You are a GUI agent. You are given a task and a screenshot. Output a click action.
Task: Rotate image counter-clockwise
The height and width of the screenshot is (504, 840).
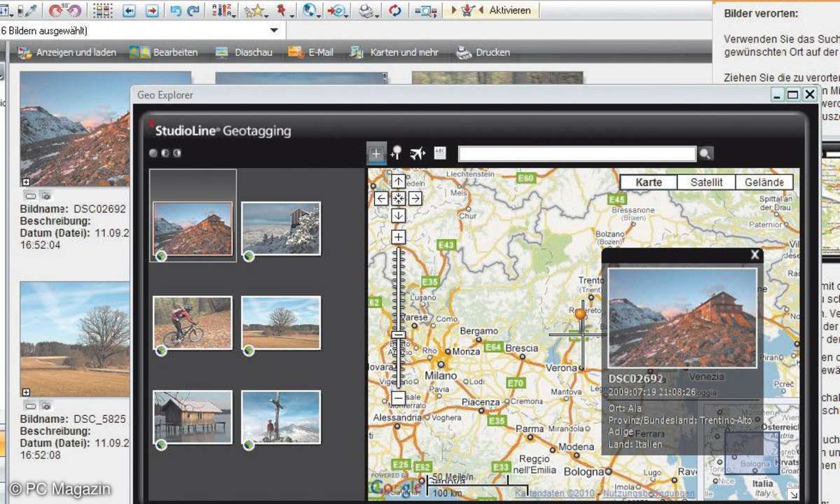point(74,10)
